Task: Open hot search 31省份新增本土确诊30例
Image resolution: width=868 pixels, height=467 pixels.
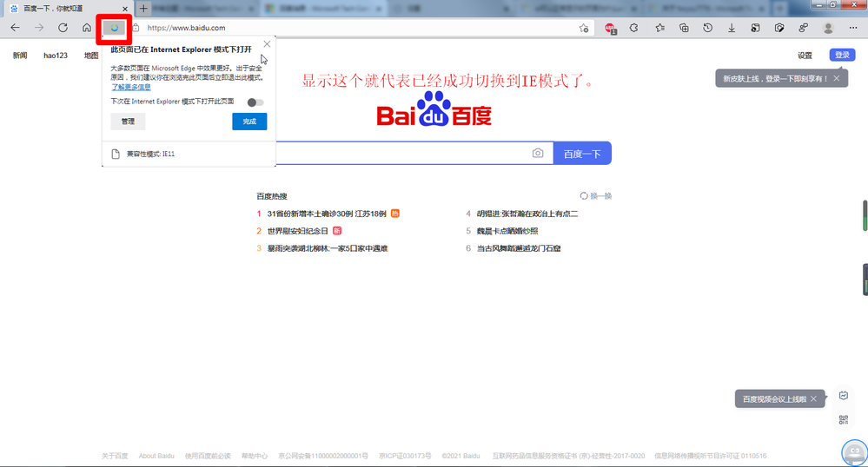Action: 327,214
